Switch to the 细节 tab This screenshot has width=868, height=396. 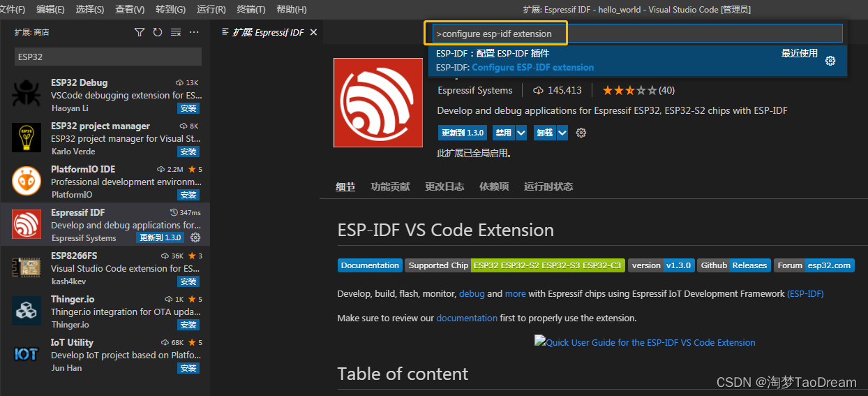pos(345,186)
